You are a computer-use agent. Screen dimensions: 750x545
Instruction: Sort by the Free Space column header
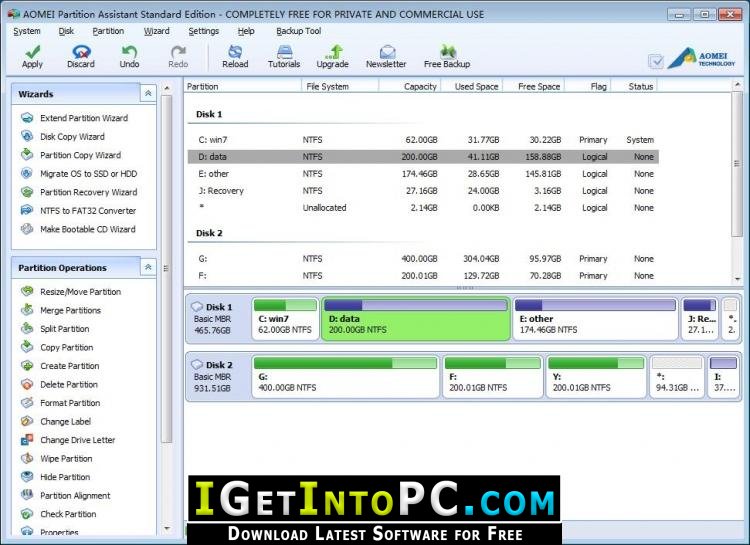533,87
